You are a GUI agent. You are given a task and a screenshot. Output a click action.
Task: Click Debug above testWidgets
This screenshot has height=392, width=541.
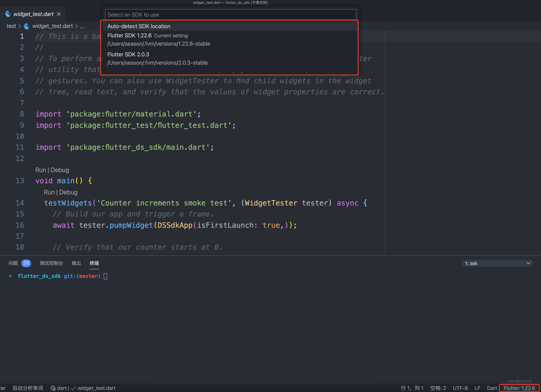click(68, 192)
